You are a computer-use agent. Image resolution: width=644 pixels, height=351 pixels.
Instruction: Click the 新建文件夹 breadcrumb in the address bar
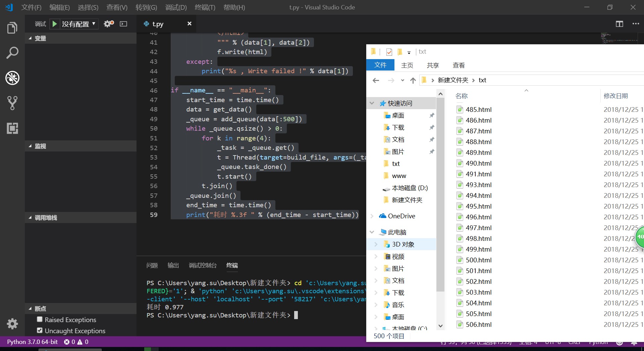pyautogui.click(x=453, y=80)
